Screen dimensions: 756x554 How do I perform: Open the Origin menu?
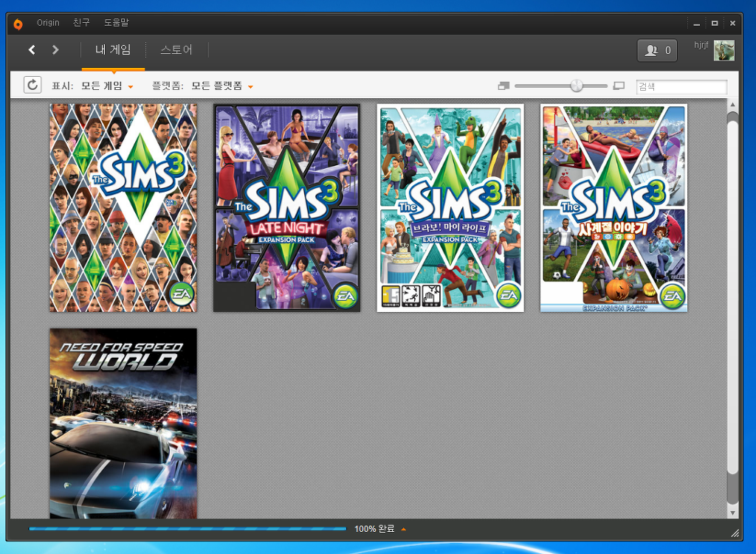pyautogui.click(x=48, y=23)
